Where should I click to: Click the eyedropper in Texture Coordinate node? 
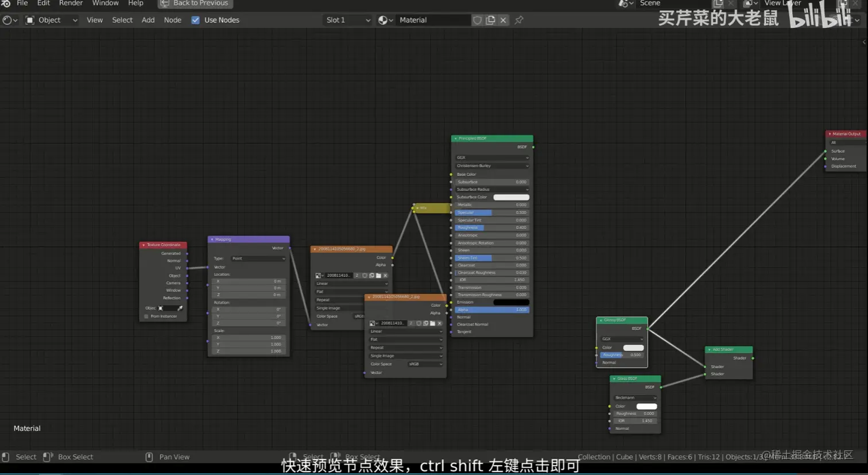point(180,308)
